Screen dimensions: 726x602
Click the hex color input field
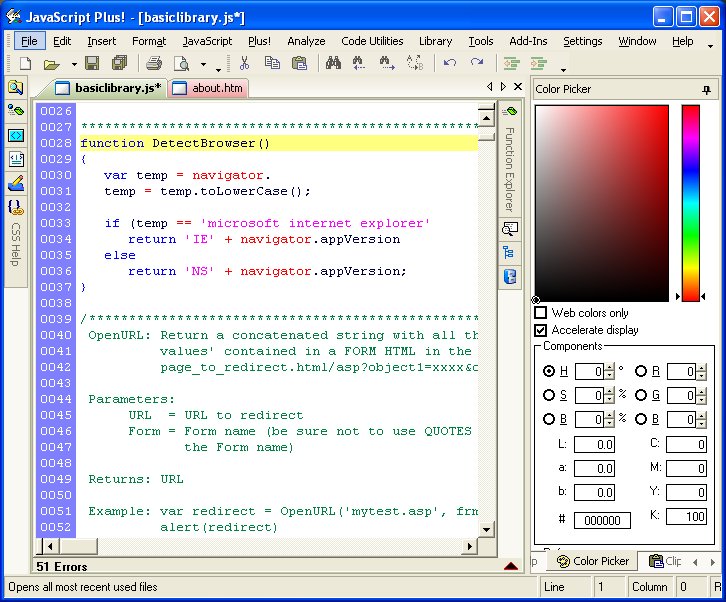coord(602,520)
